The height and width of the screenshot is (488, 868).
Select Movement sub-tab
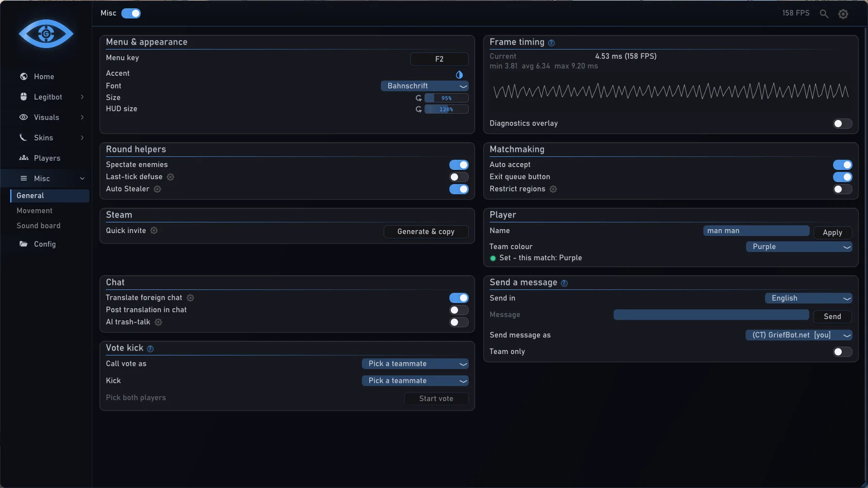pyautogui.click(x=34, y=211)
